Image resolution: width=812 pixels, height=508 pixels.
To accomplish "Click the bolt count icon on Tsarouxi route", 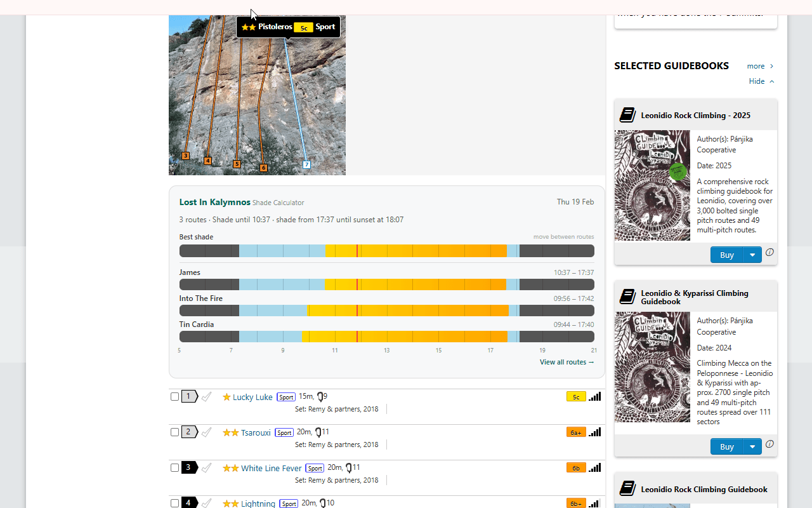I will tap(319, 432).
